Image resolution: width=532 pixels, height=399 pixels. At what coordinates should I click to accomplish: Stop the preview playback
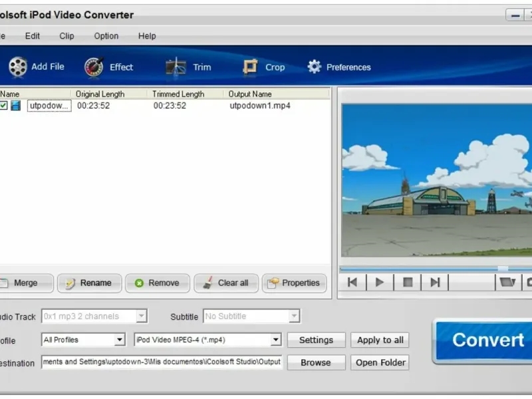coord(407,282)
